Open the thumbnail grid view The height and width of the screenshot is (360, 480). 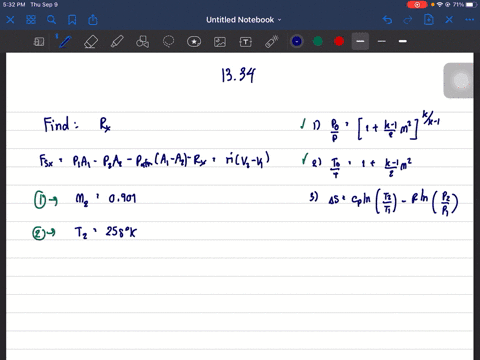[31, 20]
